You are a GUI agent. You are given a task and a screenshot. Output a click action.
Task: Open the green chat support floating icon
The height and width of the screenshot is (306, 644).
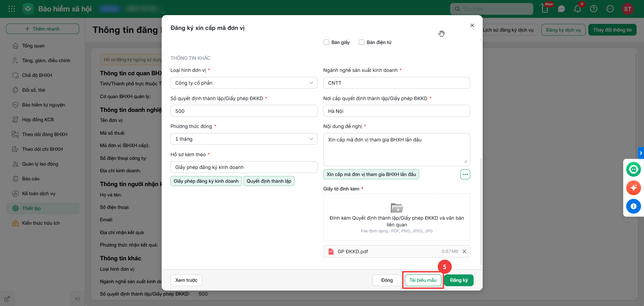(634, 169)
